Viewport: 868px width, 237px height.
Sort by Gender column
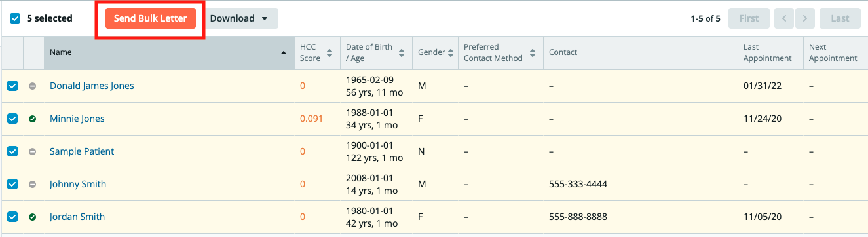(435, 52)
